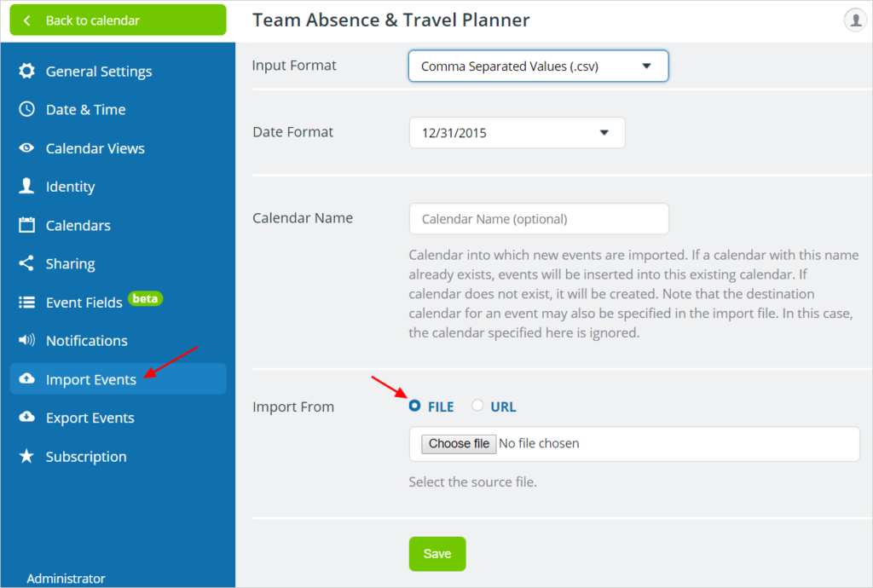
Task: Open the Input Format dropdown
Action: (x=539, y=66)
